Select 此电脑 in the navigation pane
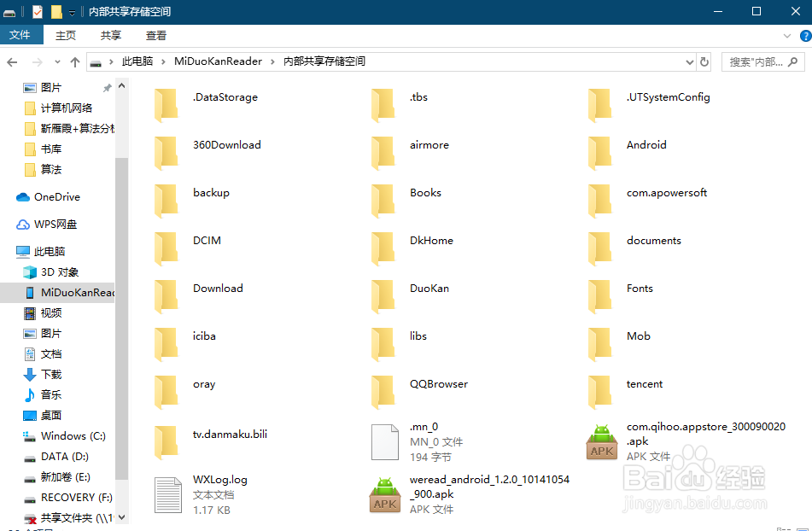812x531 pixels. 40,252
